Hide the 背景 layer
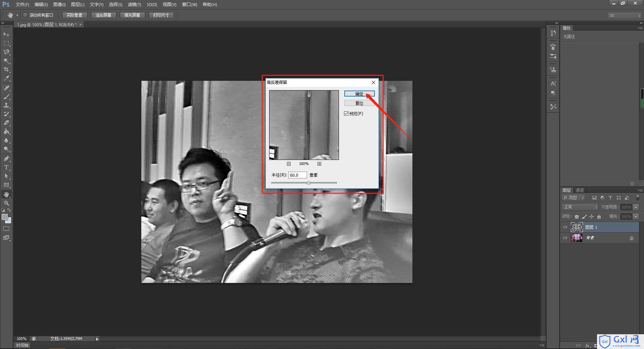644x349 pixels. point(565,238)
